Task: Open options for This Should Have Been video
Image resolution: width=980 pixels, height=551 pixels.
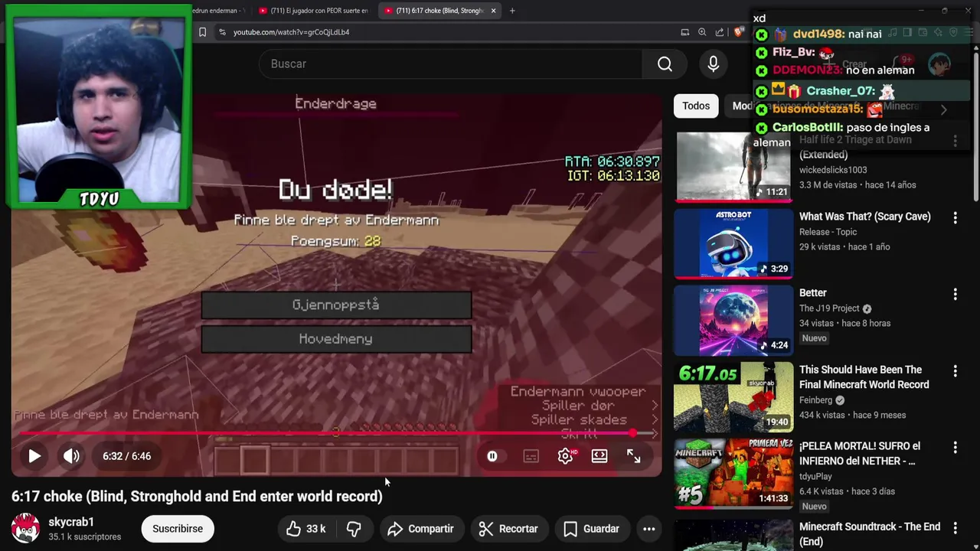Action: (955, 371)
